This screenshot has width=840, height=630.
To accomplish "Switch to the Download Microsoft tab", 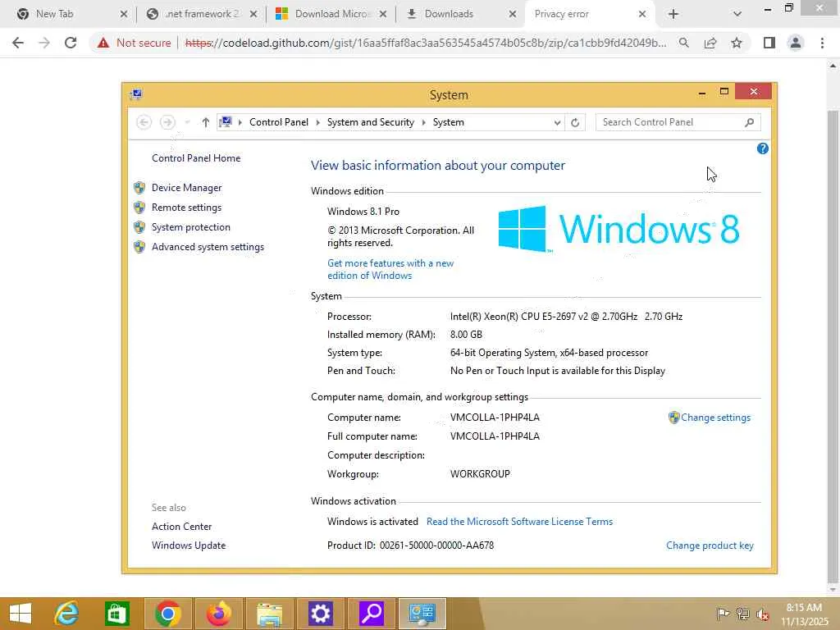I will pyautogui.click(x=331, y=14).
